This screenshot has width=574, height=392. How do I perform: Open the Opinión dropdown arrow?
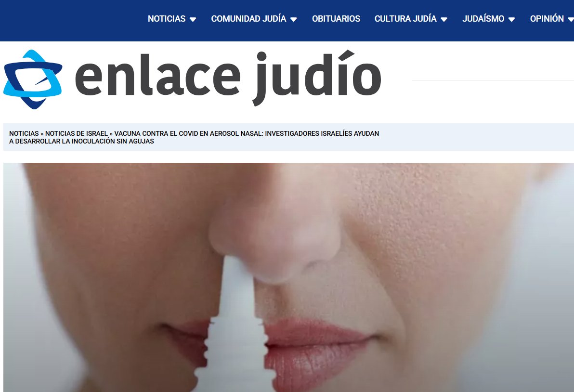click(571, 20)
